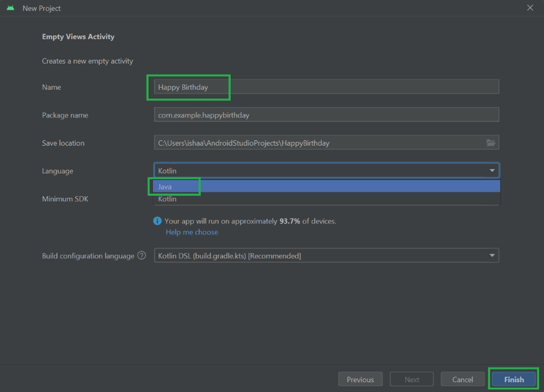Click the Save location path field
544x392 pixels.
319,143
